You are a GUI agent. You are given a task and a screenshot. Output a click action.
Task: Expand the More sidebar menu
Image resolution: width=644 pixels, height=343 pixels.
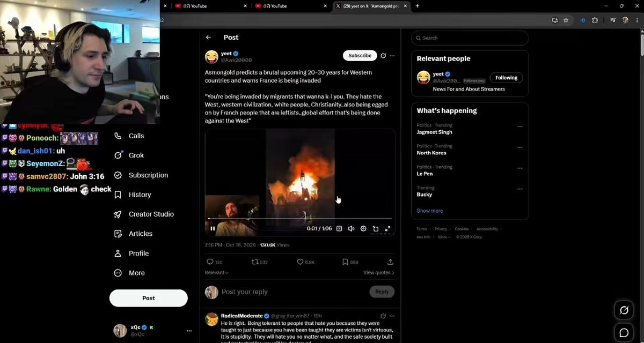[x=129, y=273]
